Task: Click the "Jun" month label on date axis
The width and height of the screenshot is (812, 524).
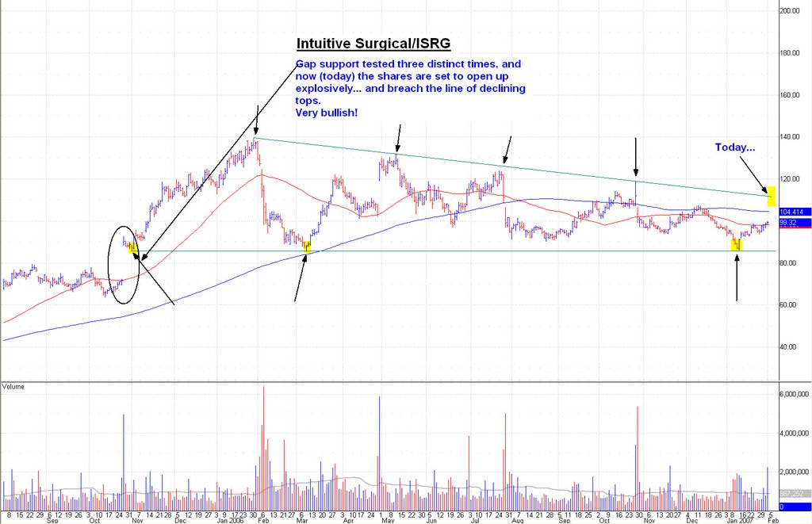Action: tap(431, 520)
